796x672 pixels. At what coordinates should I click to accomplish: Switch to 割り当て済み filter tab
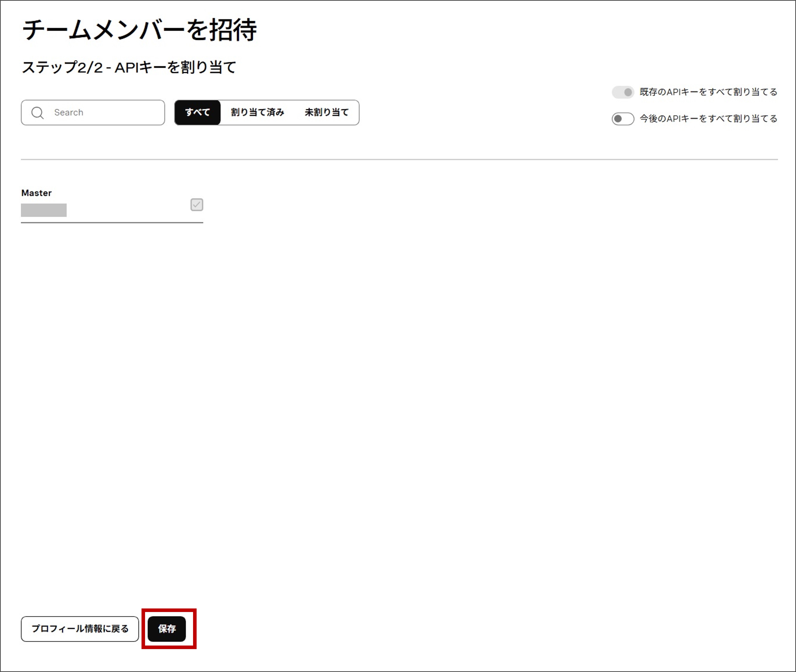pyautogui.click(x=257, y=113)
